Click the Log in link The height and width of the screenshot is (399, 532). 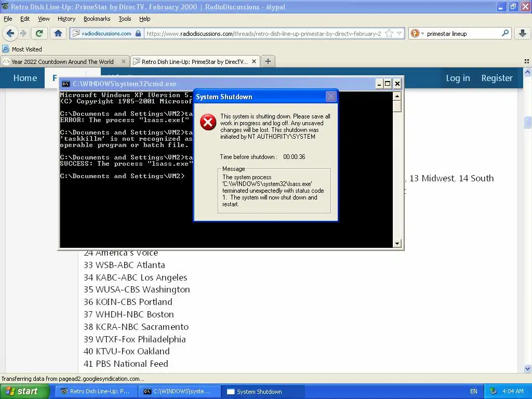tap(458, 78)
